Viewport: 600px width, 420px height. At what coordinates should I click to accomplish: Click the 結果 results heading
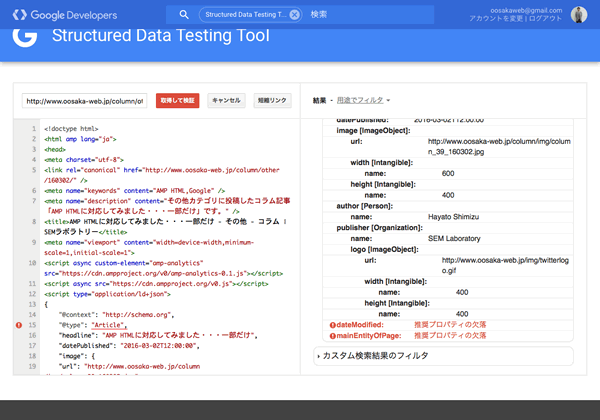click(x=319, y=100)
